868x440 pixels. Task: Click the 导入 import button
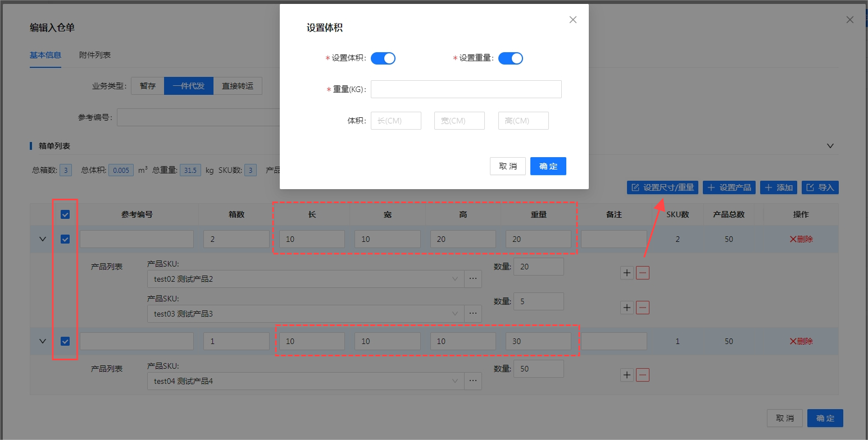coord(820,187)
